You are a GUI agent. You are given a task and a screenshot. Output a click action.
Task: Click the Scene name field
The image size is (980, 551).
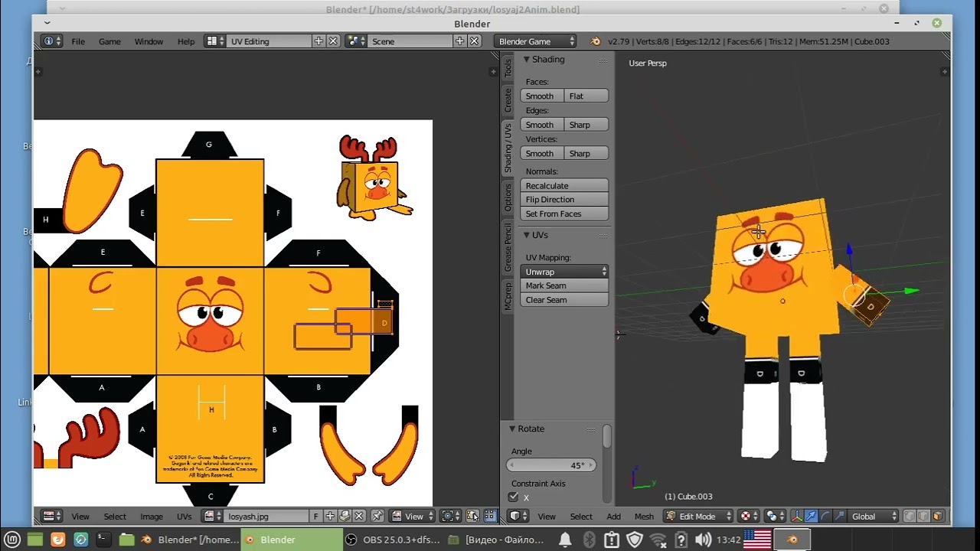pyautogui.click(x=410, y=41)
